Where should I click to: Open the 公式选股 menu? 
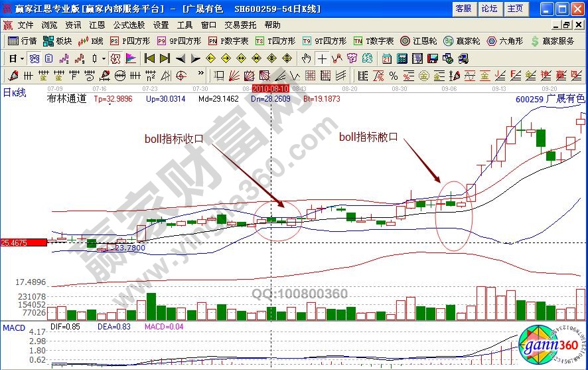coord(128,25)
